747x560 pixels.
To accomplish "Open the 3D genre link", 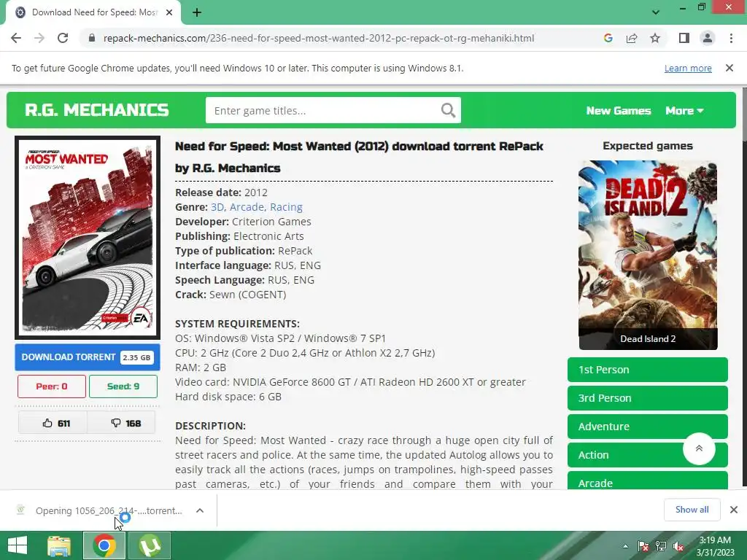I will click(x=217, y=207).
